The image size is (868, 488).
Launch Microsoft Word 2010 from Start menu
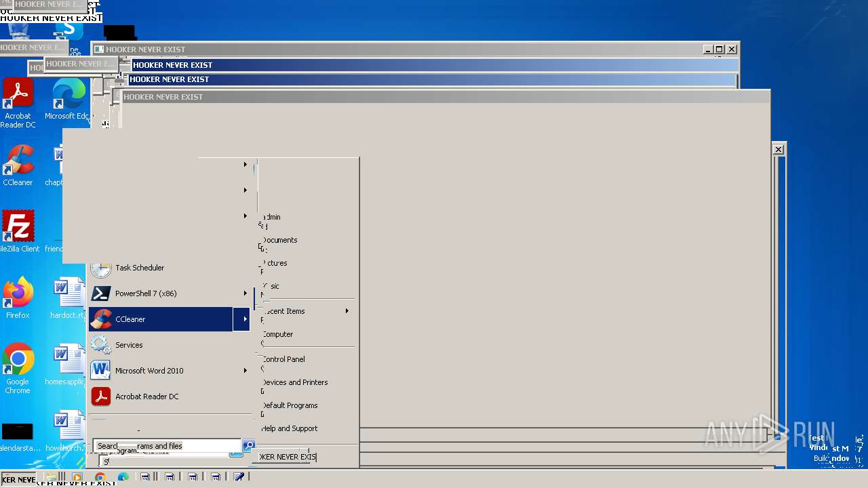[170, 371]
